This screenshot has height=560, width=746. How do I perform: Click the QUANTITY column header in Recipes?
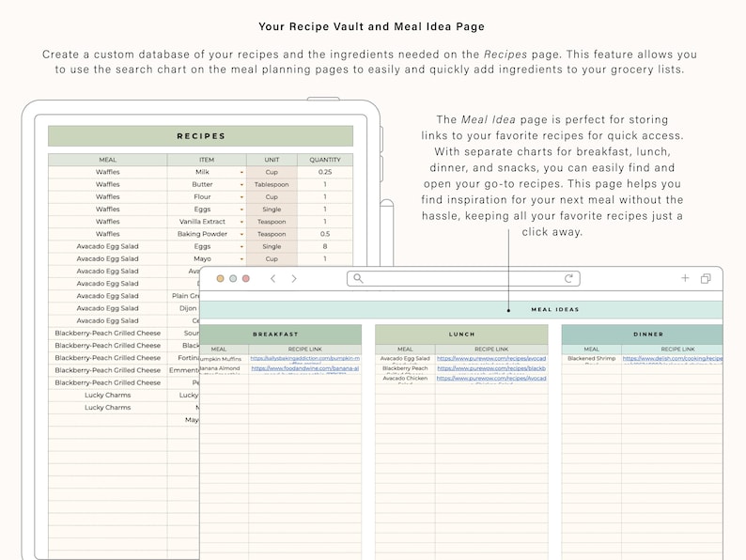point(325,160)
